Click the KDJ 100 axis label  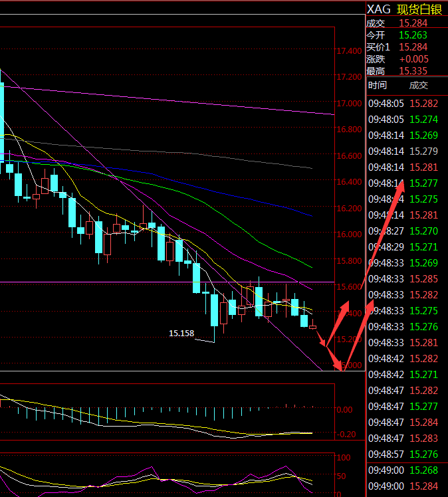point(344,457)
